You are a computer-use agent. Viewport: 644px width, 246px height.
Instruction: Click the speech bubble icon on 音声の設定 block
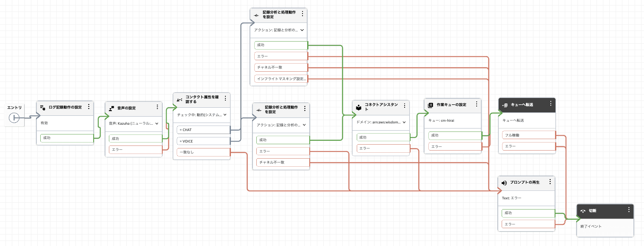pos(111,109)
